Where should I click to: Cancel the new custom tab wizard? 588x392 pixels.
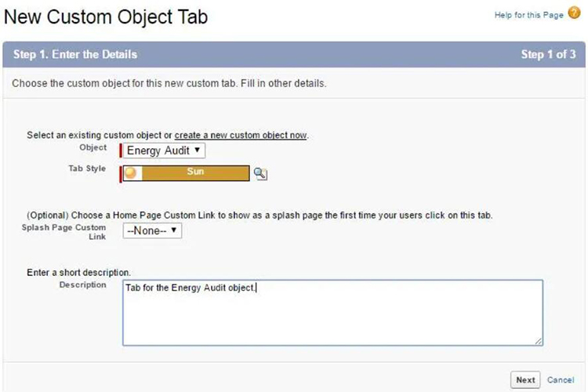pyautogui.click(x=561, y=380)
